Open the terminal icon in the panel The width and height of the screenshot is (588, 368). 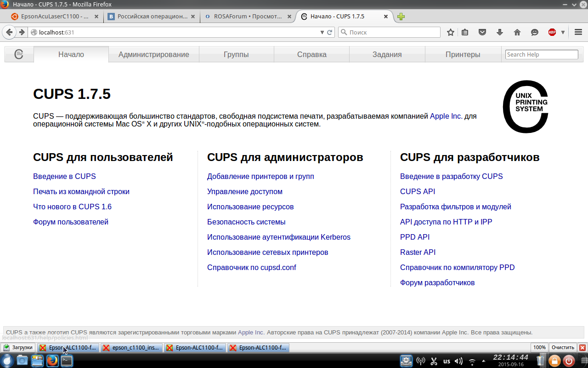pyautogui.click(x=67, y=361)
